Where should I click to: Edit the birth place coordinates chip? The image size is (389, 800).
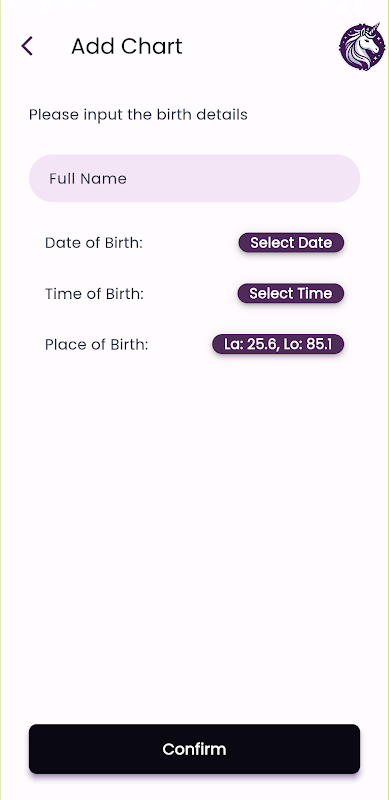tap(278, 344)
